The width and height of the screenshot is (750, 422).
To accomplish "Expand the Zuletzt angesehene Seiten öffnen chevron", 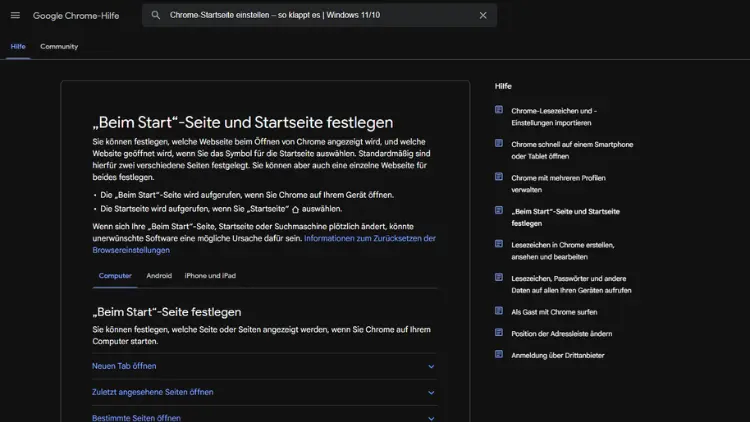I will [x=431, y=393].
